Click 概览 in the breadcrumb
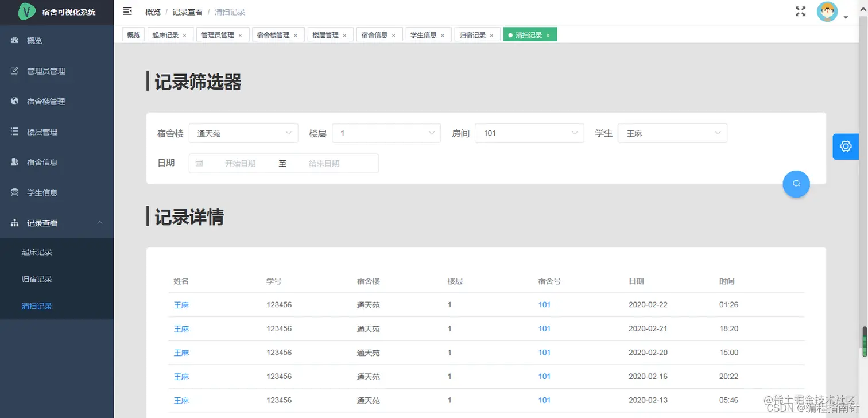Screen dimensions: 868x418 153,11
